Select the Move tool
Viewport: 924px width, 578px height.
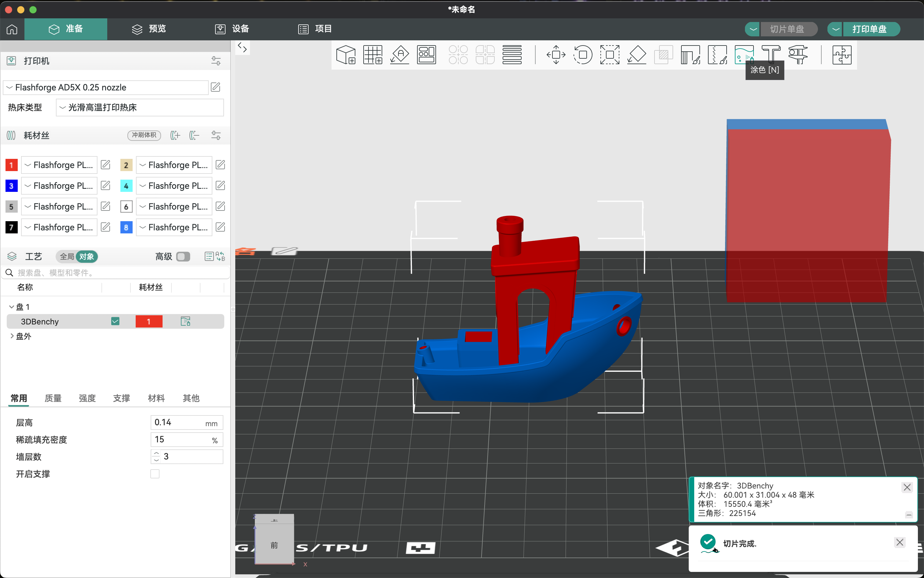556,55
